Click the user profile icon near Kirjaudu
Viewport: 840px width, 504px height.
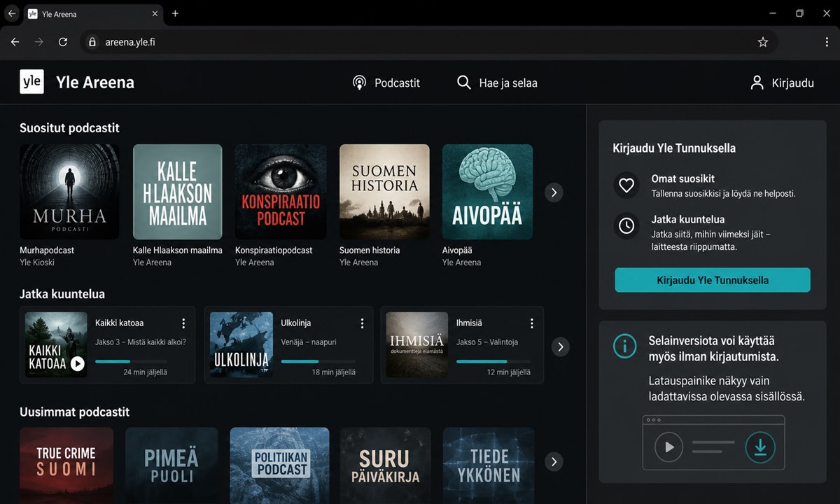click(757, 83)
